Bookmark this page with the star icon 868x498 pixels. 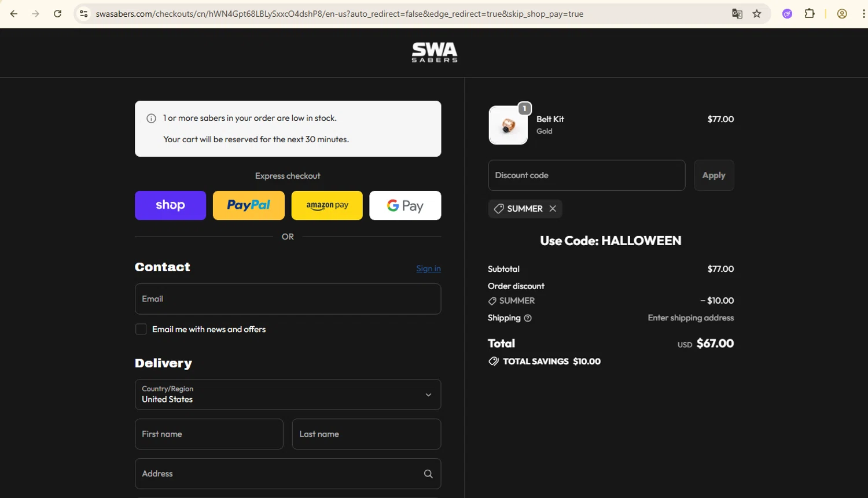(757, 14)
